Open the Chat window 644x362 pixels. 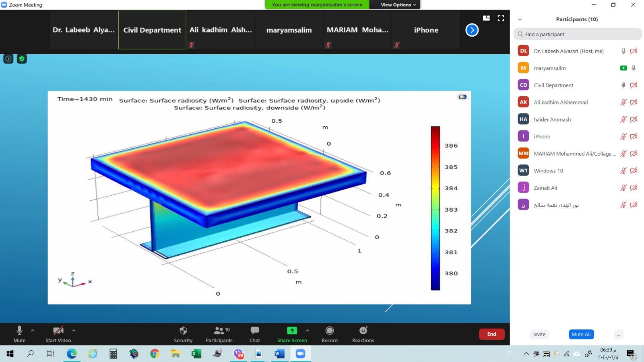pos(255,334)
